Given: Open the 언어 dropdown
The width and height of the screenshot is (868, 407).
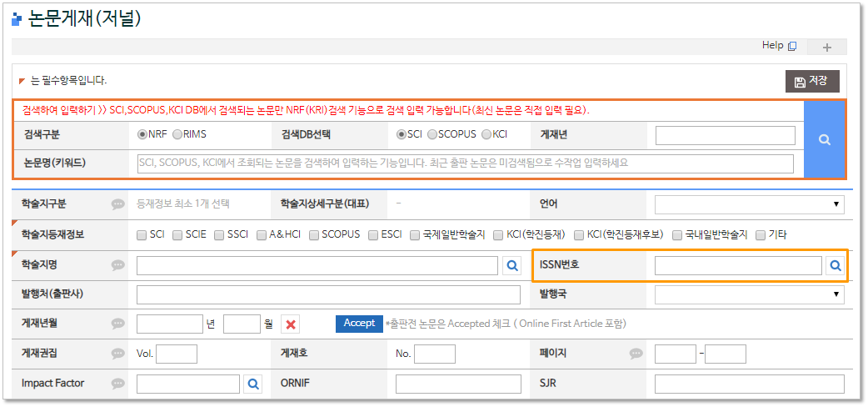Looking at the screenshot, I should point(749,203).
